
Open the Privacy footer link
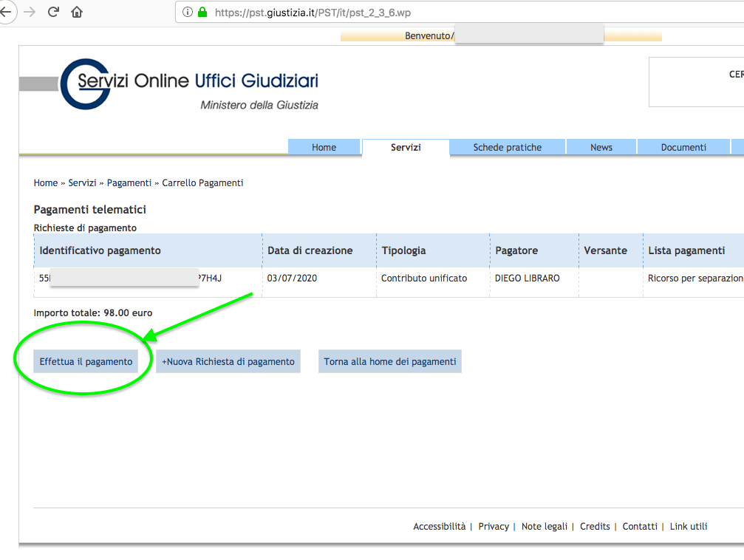tap(494, 526)
